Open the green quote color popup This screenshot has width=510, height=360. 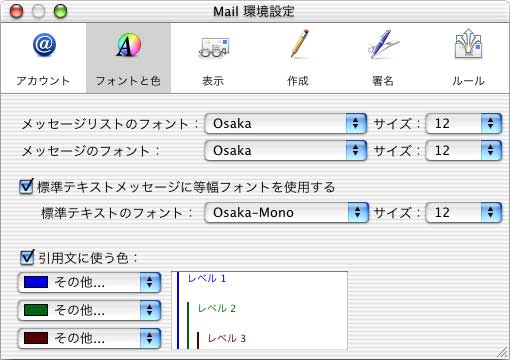pos(89,310)
